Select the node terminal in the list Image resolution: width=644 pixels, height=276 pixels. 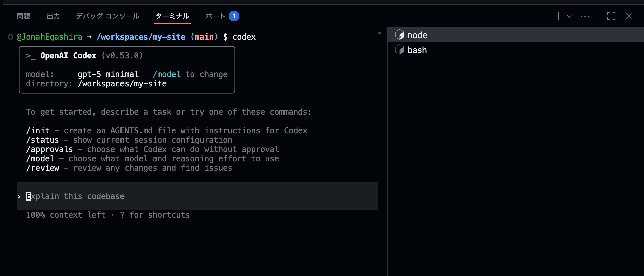point(516,35)
